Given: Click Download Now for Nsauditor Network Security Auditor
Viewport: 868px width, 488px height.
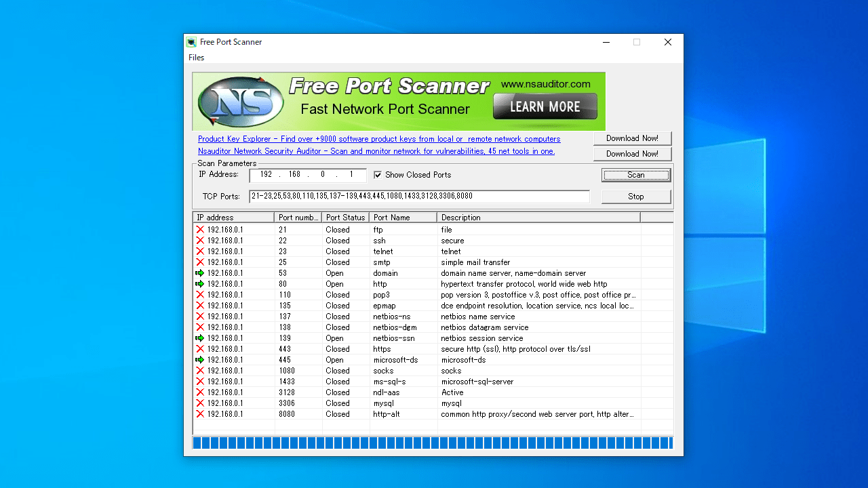Looking at the screenshot, I should [x=632, y=154].
